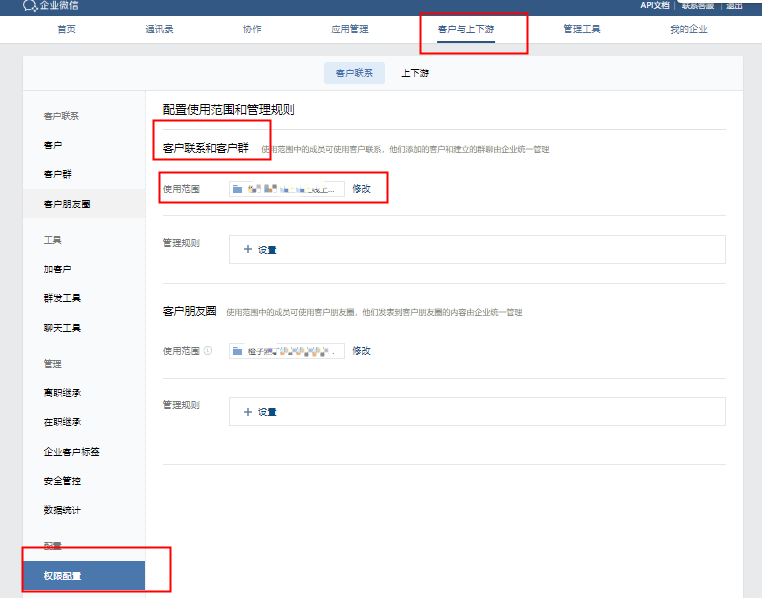
Task: Go to 应用管理 in top navigation
Action: pos(350,29)
